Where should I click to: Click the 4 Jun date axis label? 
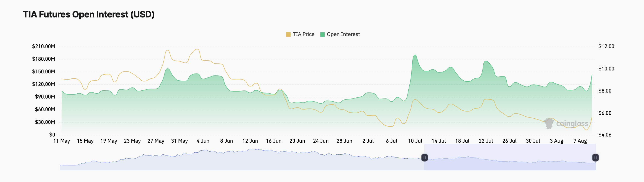pyautogui.click(x=203, y=141)
